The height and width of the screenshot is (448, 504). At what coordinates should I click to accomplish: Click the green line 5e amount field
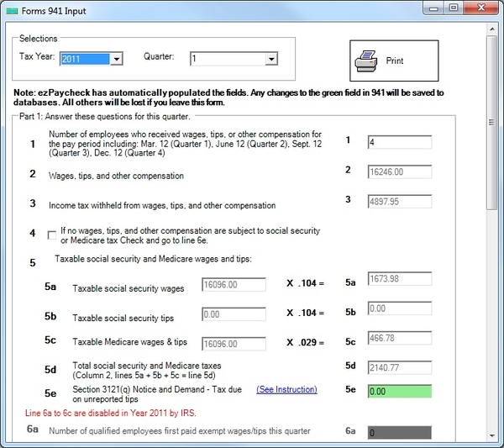click(399, 391)
